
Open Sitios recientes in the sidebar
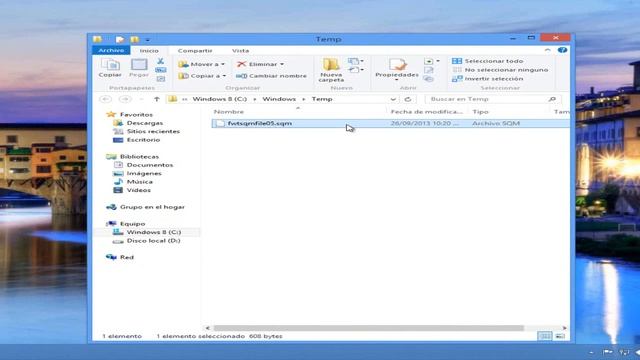click(x=153, y=131)
